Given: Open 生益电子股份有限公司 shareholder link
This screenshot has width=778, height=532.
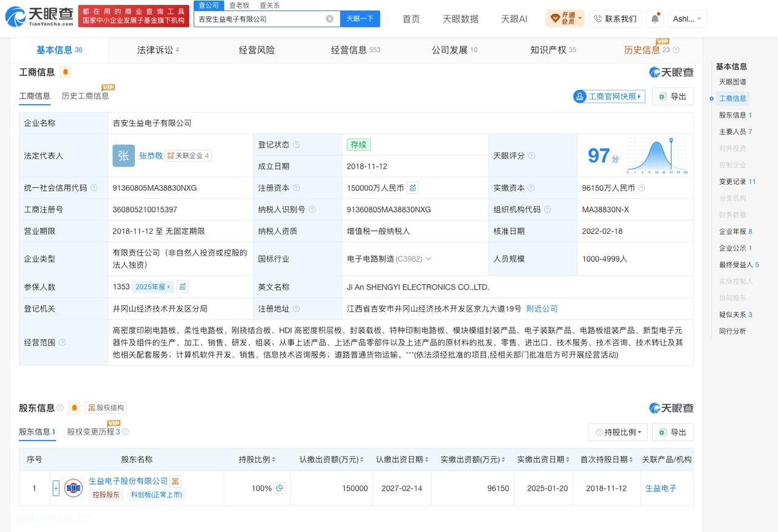Looking at the screenshot, I should point(128,481).
